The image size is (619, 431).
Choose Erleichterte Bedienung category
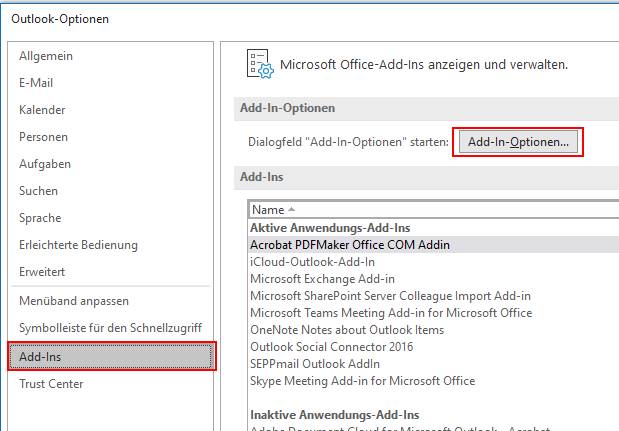tap(78, 245)
